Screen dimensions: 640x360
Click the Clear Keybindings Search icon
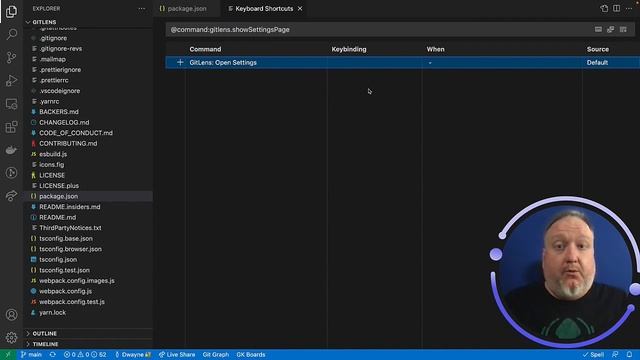(x=623, y=29)
